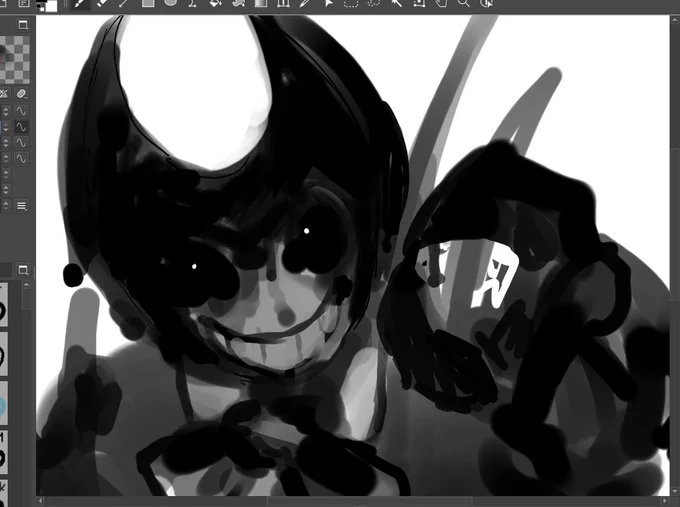This screenshot has width=680, height=507.
Task: Select the pen-shaped tool left of arrow pointer
Action: pos(306,3)
